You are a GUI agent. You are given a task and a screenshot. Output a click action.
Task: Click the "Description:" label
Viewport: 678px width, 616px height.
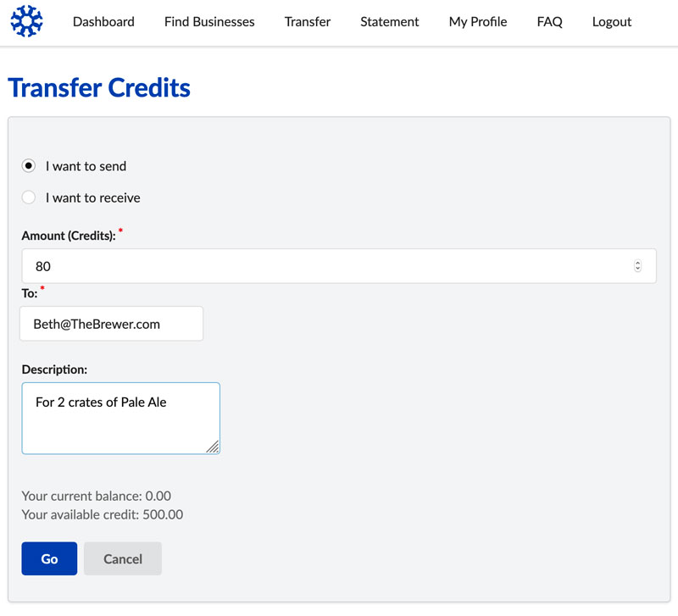(x=54, y=369)
